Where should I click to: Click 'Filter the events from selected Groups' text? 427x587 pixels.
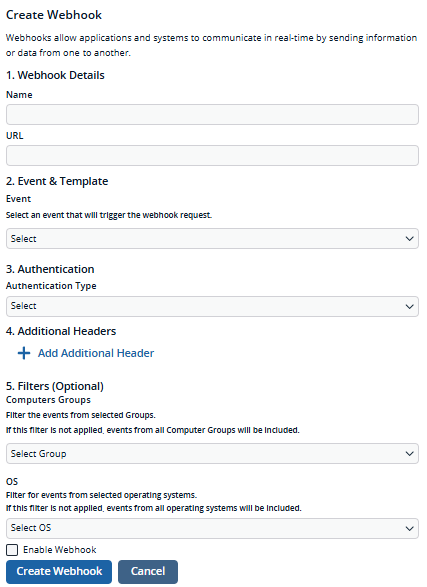tap(80, 415)
